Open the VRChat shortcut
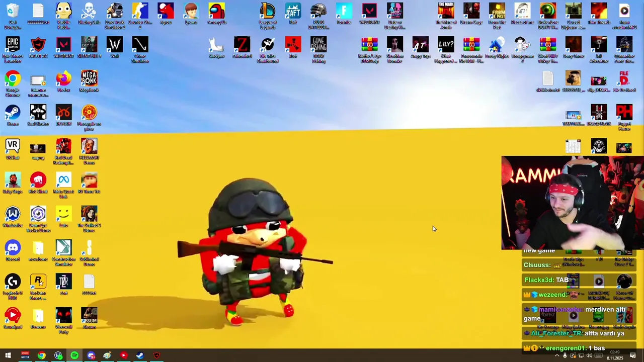 point(13,149)
